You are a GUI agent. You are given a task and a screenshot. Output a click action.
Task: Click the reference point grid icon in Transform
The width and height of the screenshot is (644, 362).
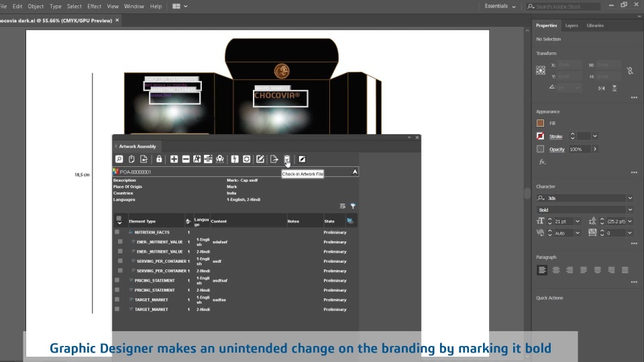[x=541, y=70]
